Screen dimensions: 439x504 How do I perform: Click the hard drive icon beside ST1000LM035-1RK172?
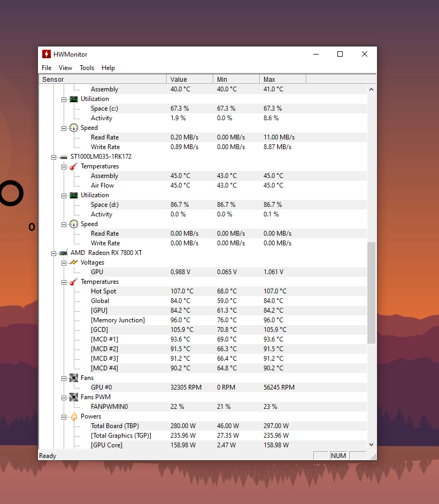[x=64, y=157]
